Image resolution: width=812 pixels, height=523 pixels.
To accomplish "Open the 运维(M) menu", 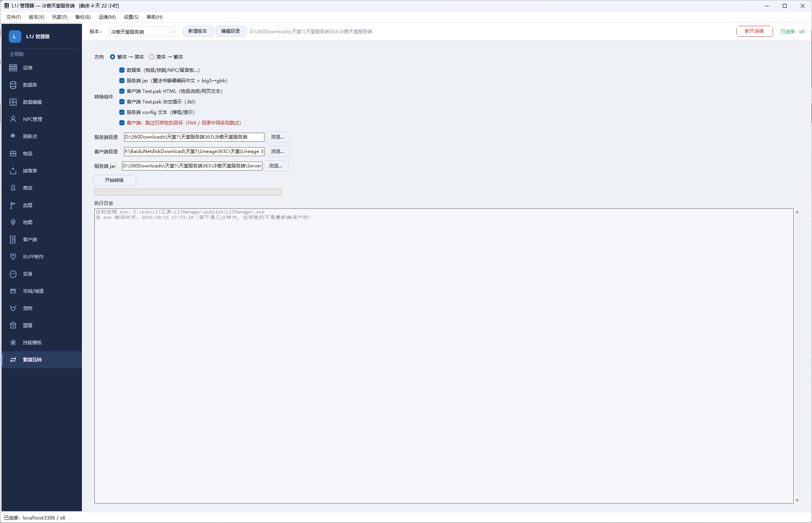I will click(x=107, y=17).
